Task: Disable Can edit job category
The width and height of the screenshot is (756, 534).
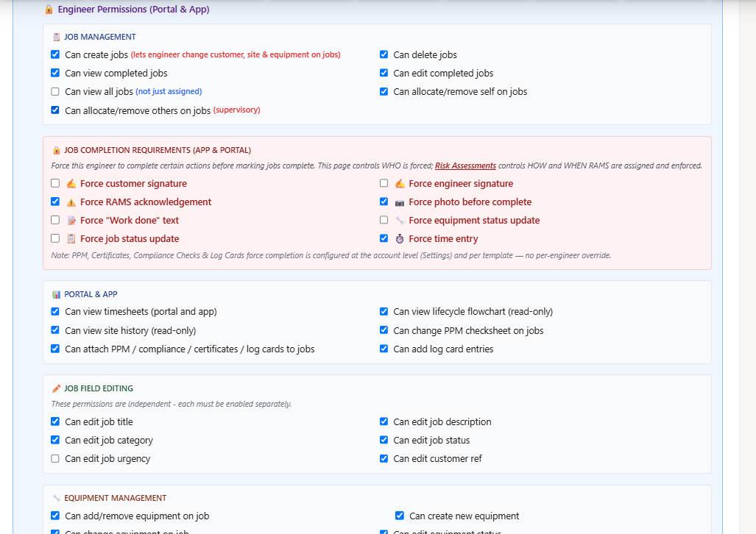Action: pyautogui.click(x=55, y=440)
